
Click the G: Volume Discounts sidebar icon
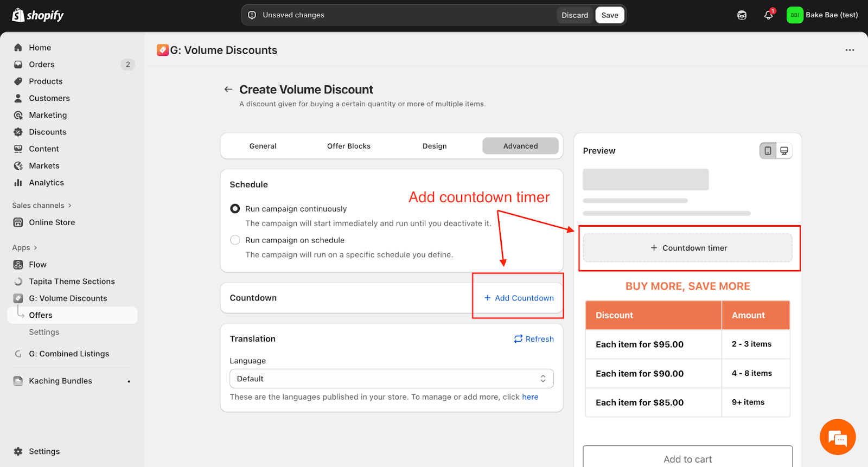pos(18,298)
